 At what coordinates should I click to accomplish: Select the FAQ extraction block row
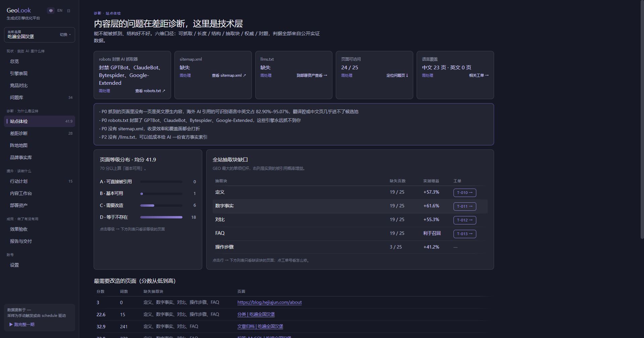click(350, 233)
